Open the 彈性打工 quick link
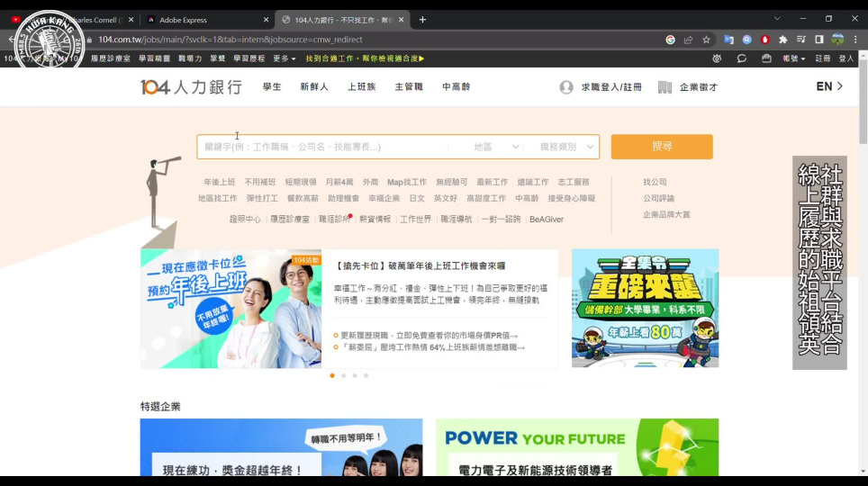Viewport: 868px width, 486px height. (x=262, y=198)
